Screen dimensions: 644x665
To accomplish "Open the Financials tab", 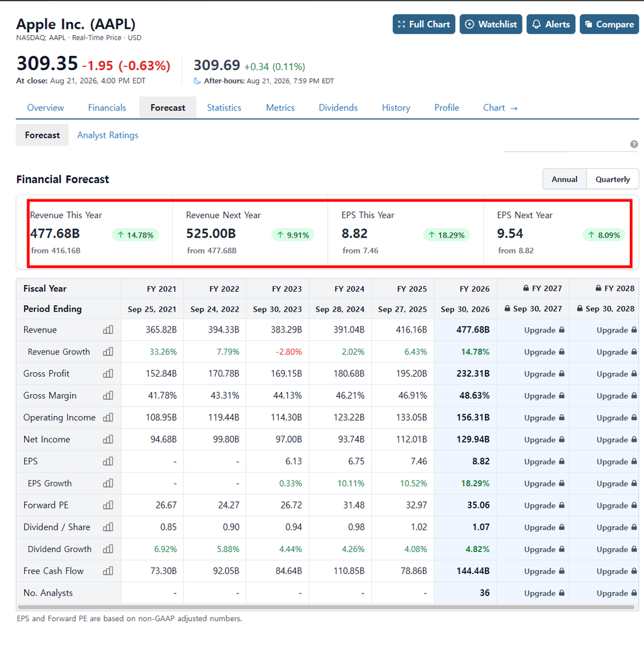I will click(x=107, y=108).
